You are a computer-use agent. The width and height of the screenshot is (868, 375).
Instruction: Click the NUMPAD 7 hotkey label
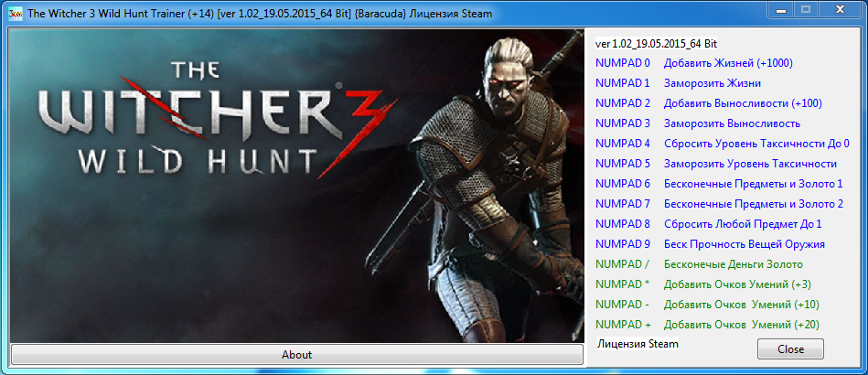(x=623, y=204)
